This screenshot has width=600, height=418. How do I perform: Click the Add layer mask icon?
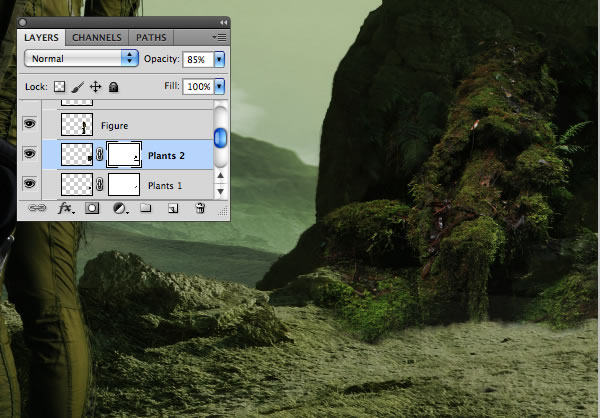[x=92, y=208]
